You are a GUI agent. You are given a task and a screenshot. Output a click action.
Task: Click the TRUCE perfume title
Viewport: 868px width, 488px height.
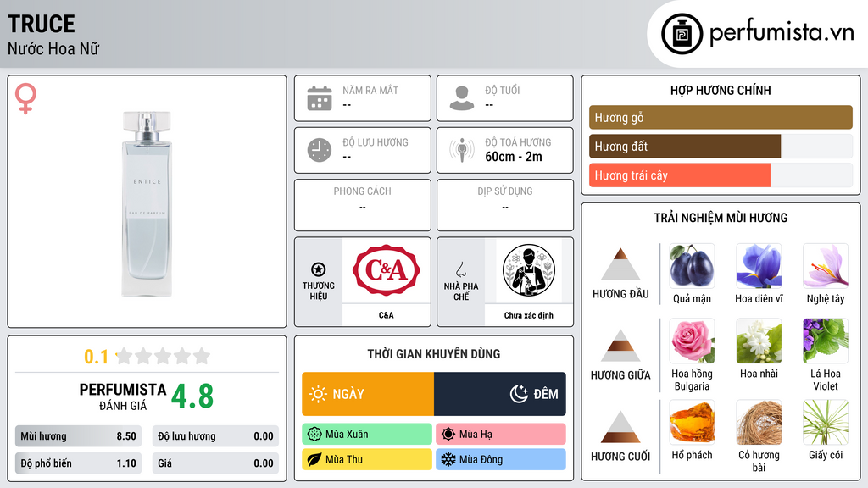(41, 24)
